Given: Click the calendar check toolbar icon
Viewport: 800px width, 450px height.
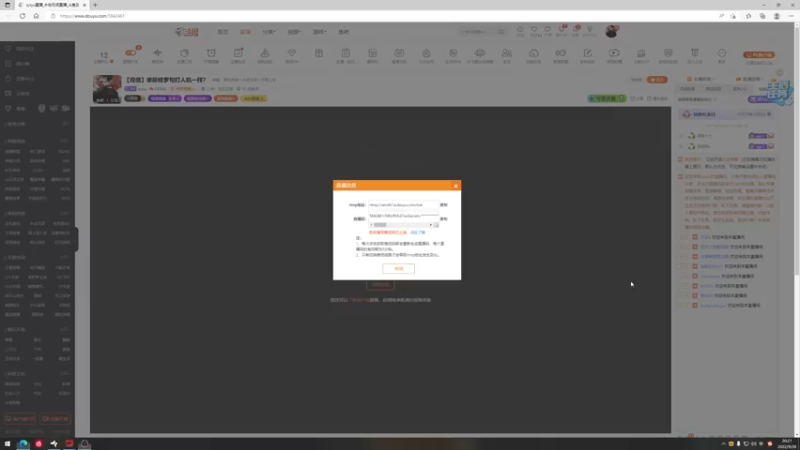Looking at the screenshot, I should (238, 53).
